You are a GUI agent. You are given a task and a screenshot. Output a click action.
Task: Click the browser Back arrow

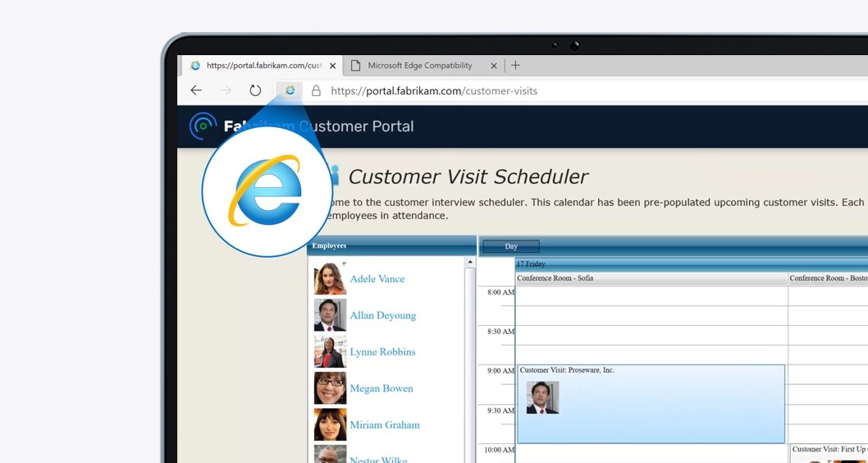pyautogui.click(x=196, y=90)
